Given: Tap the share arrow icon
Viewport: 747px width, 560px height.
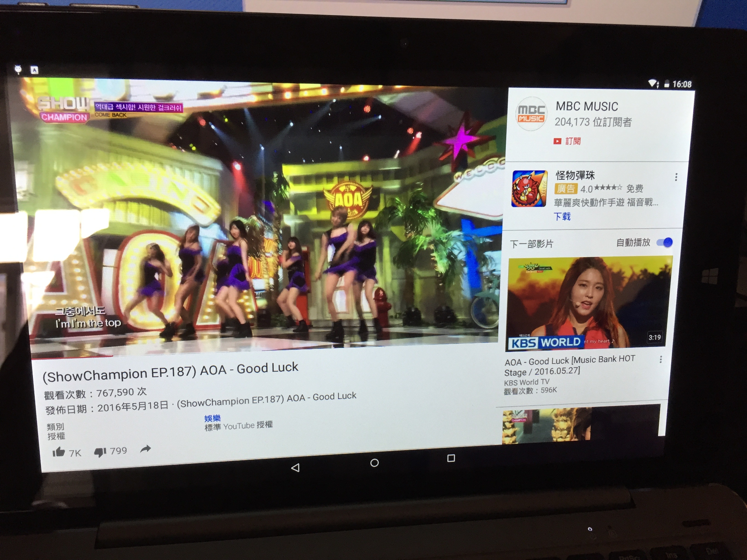Looking at the screenshot, I should (x=145, y=449).
